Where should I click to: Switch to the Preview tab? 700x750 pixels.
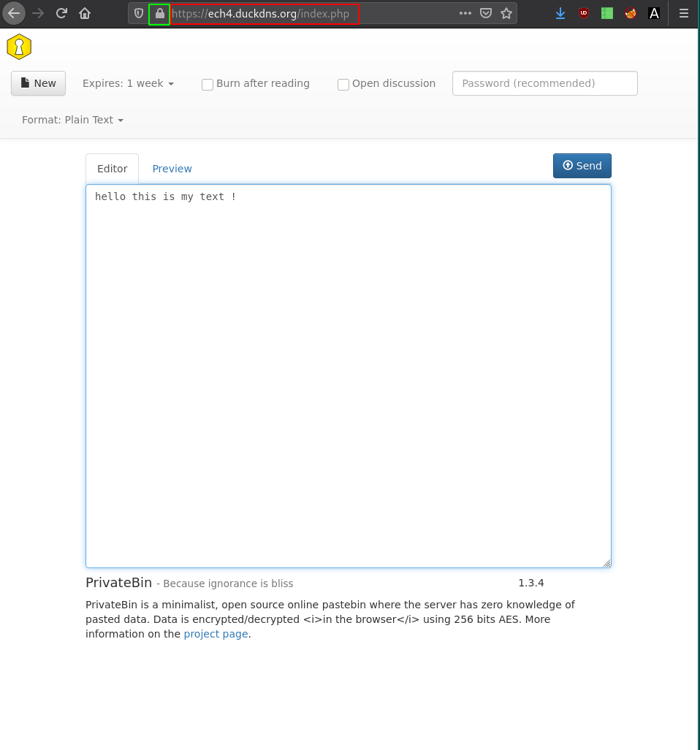(172, 169)
